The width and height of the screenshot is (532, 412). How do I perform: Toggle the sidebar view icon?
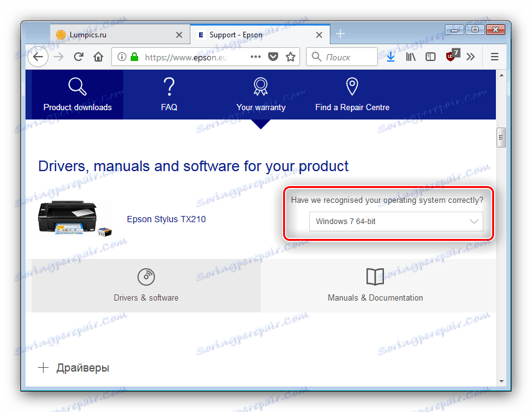pyautogui.click(x=431, y=57)
